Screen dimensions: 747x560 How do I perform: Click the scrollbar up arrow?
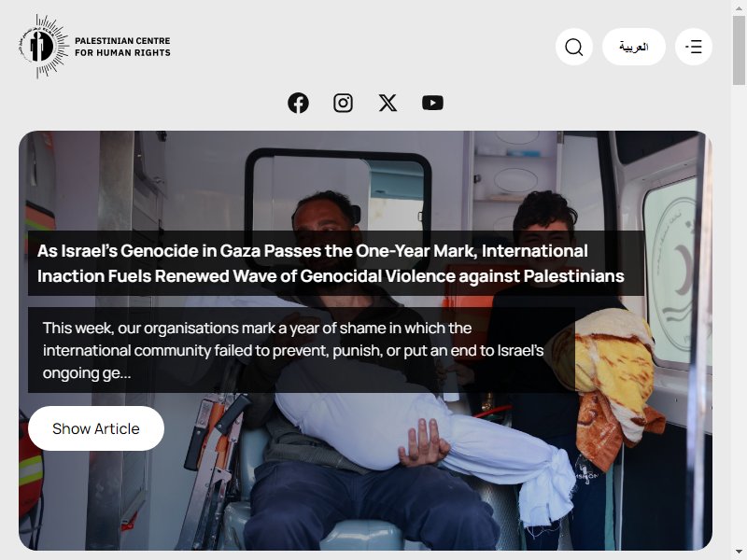(x=739, y=7)
